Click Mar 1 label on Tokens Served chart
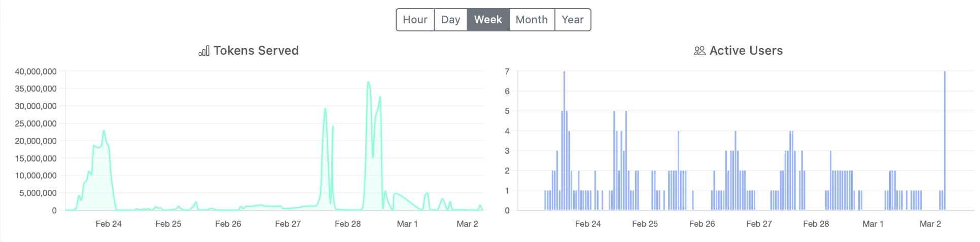 407,224
